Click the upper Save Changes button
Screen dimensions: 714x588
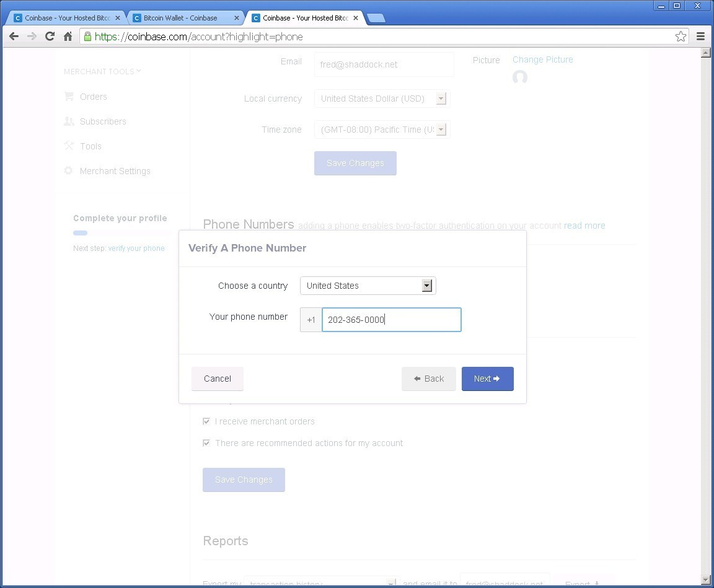(x=355, y=163)
